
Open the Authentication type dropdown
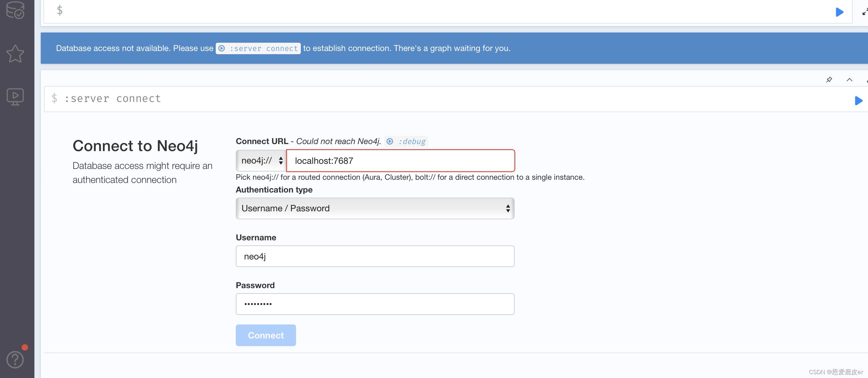click(x=375, y=208)
